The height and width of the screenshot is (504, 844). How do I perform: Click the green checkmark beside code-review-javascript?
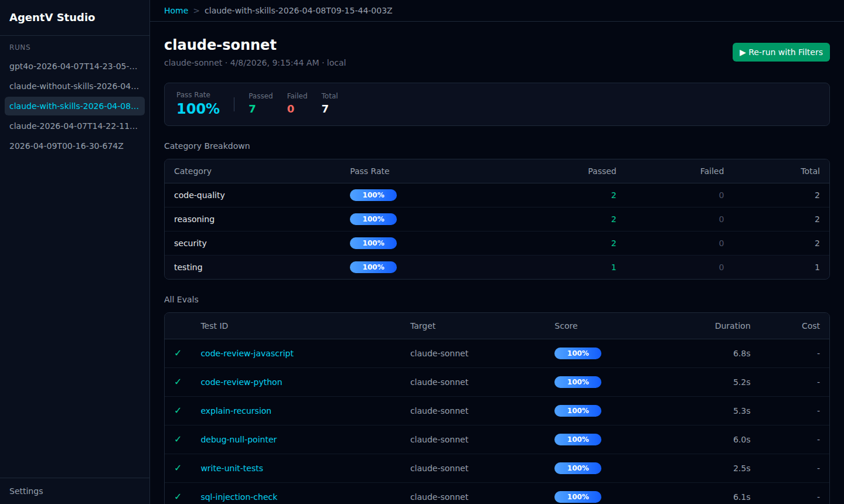pyautogui.click(x=178, y=353)
